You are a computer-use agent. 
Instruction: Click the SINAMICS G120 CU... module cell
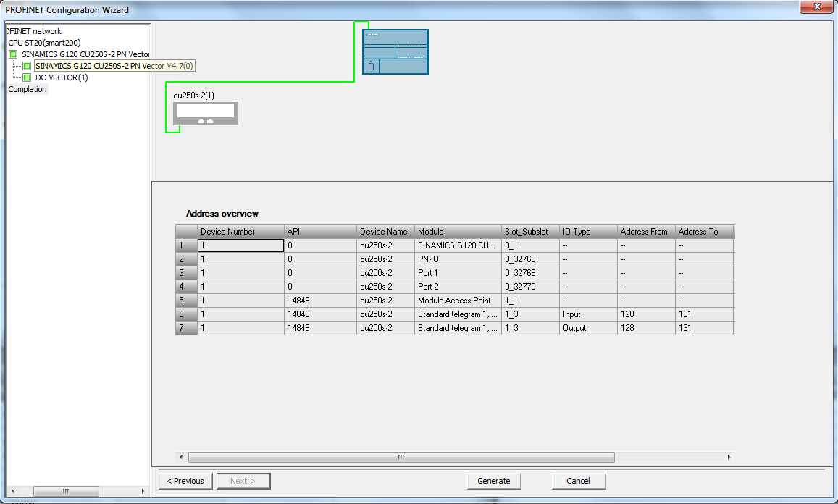[x=458, y=245]
